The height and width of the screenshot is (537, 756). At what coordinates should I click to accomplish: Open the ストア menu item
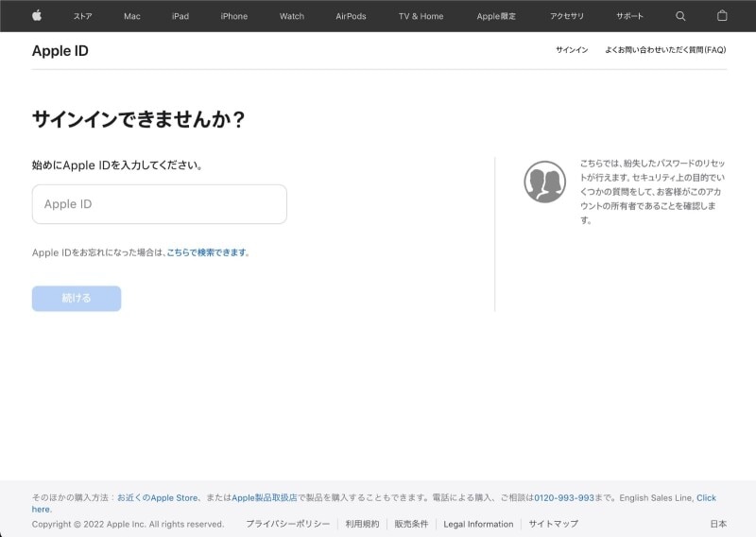point(83,16)
